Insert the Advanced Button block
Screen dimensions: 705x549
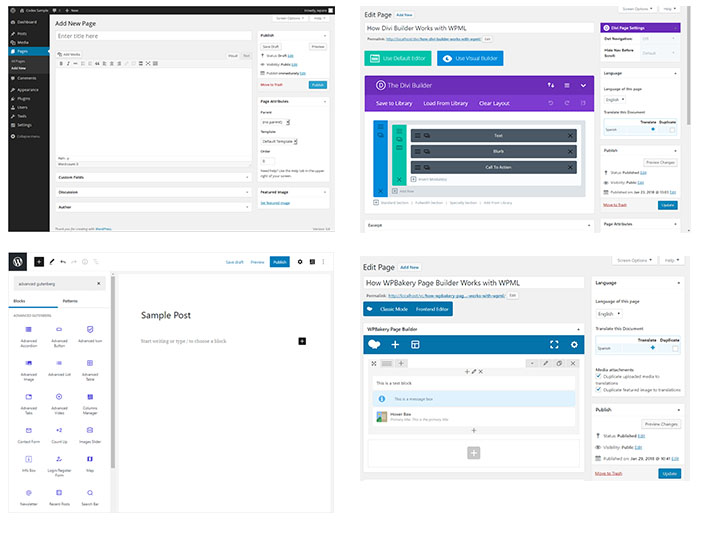pyautogui.click(x=59, y=336)
